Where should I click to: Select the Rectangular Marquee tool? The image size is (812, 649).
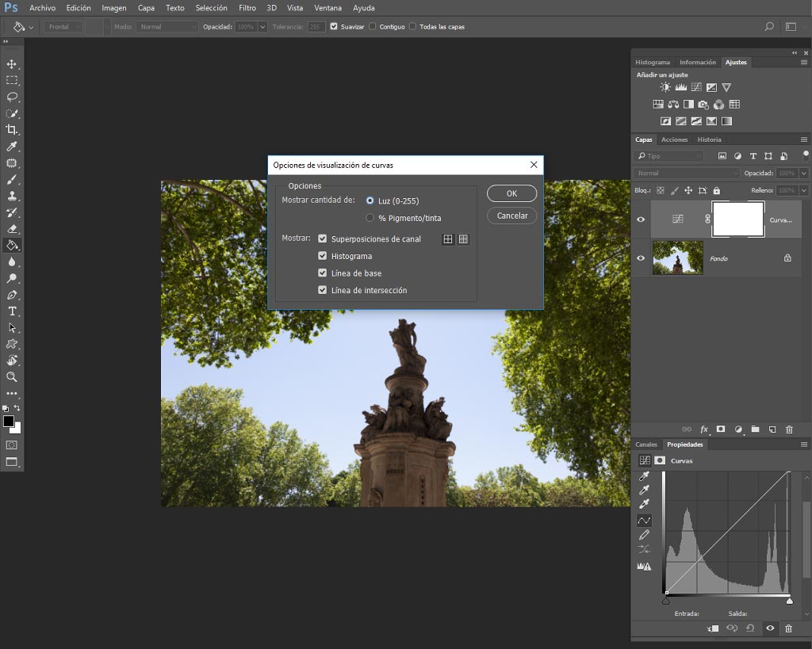[x=11, y=81]
